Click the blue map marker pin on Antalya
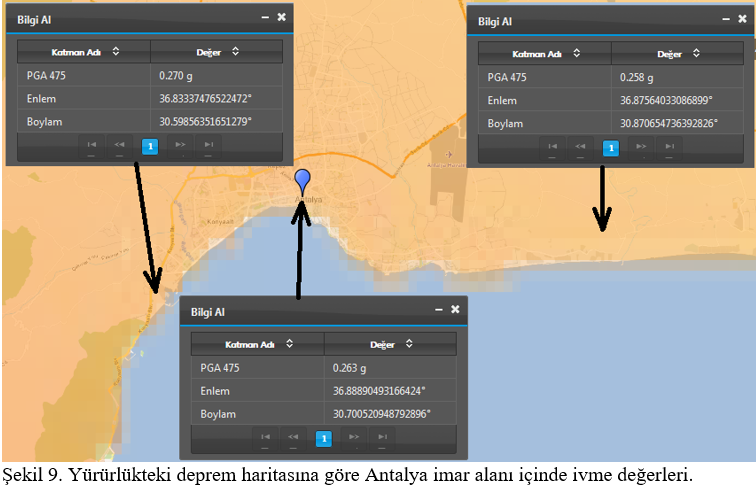 point(303,182)
